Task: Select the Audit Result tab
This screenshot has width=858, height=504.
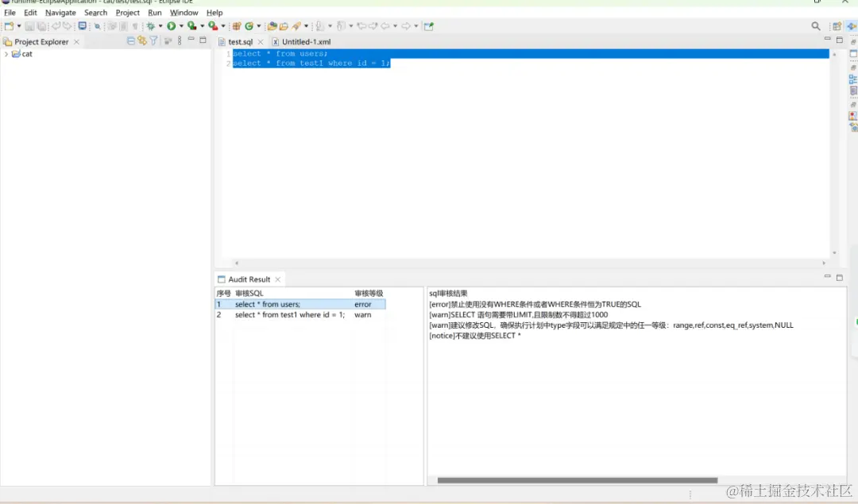Action: click(x=249, y=279)
